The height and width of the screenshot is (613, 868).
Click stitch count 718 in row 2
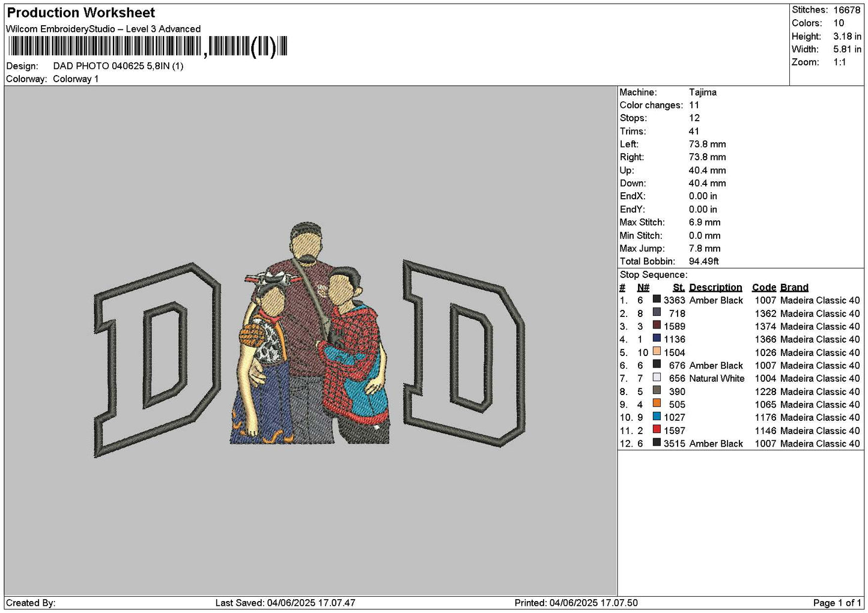pyautogui.click(x=677, y=313)
